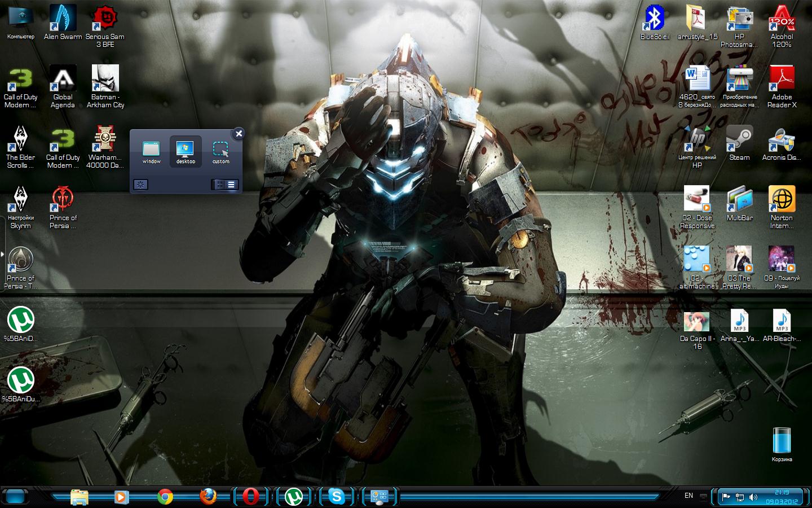Select the red Prince of Persia shortcut

point(63,207)
